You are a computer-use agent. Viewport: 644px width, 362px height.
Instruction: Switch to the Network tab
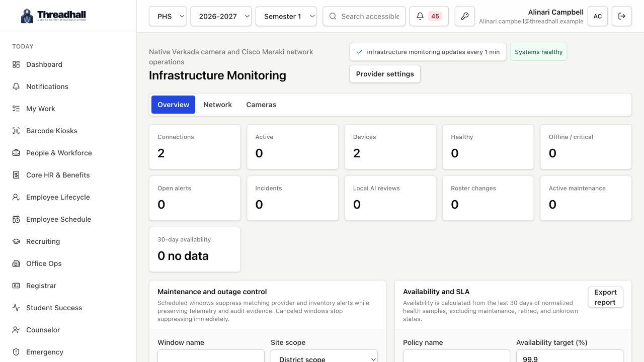217,105
